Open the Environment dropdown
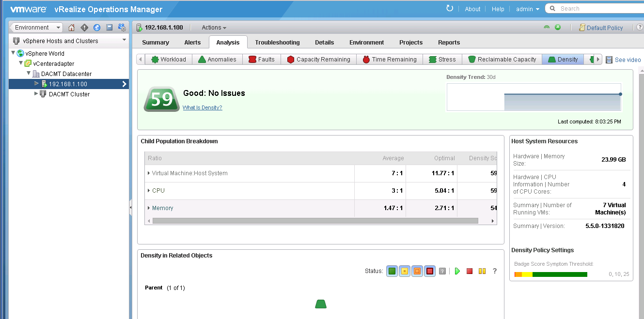The height and width of the screenshot is (319, 644). tap(36, 28)
